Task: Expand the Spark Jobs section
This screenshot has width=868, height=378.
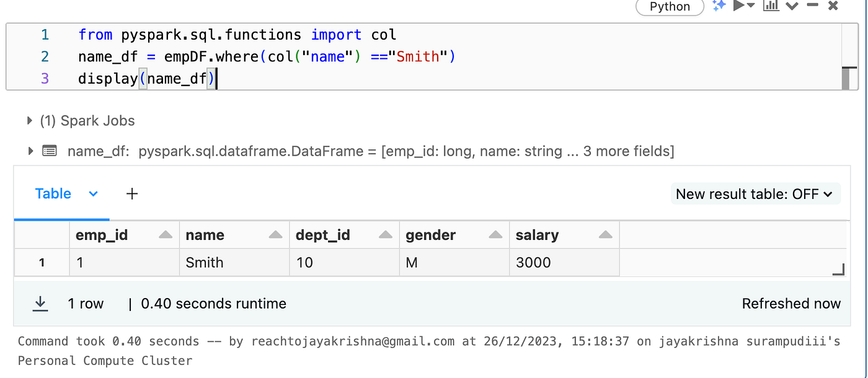Action: (30, 121)
